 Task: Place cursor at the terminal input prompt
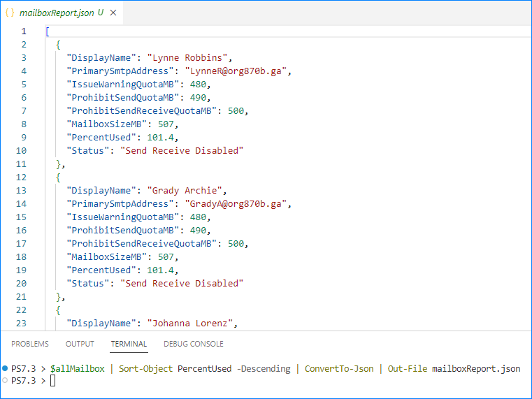52,381
